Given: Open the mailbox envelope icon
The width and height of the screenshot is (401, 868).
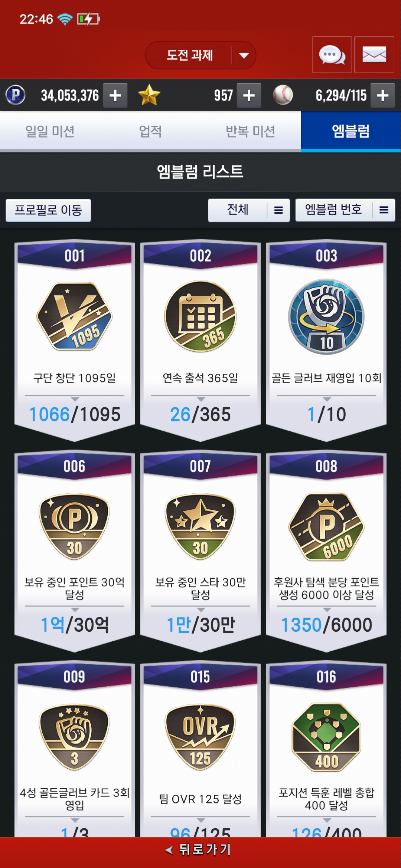Looking at the screenshot, I should pyautogui.click(x=374, y=55).
